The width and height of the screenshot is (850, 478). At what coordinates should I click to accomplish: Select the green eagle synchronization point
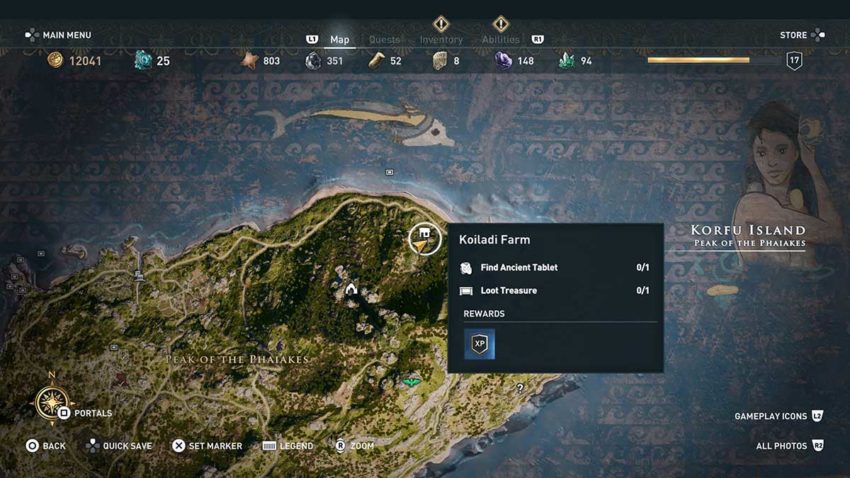tap(411, 383)
